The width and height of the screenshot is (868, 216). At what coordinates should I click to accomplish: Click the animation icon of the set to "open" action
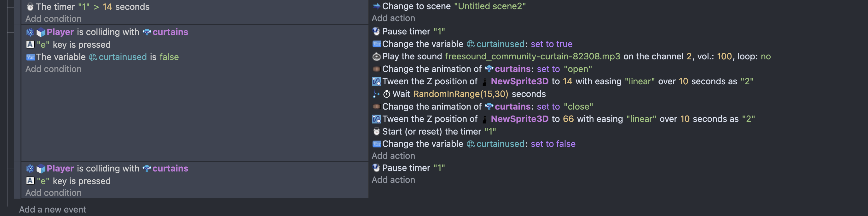[x=376, y=69]
